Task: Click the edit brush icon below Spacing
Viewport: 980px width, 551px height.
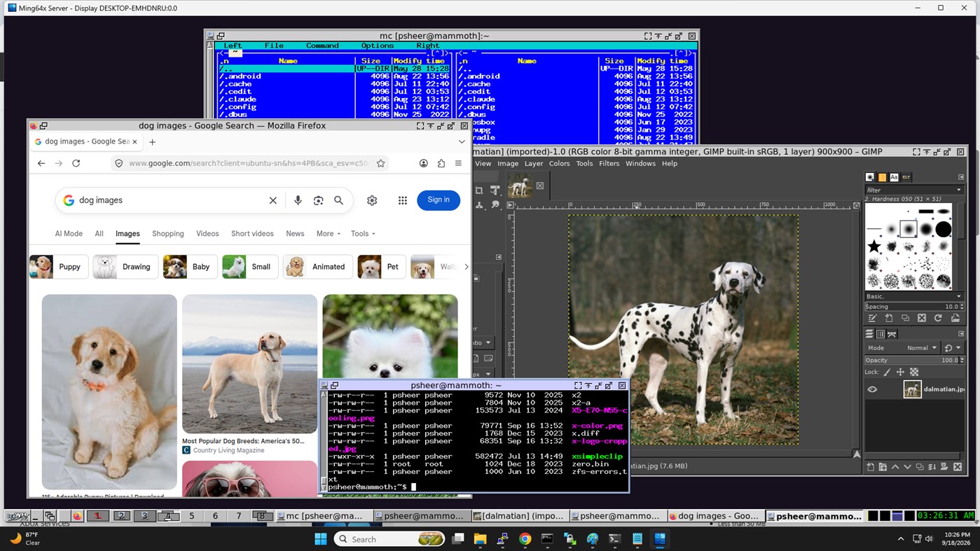Action: (x=872, y=318)
